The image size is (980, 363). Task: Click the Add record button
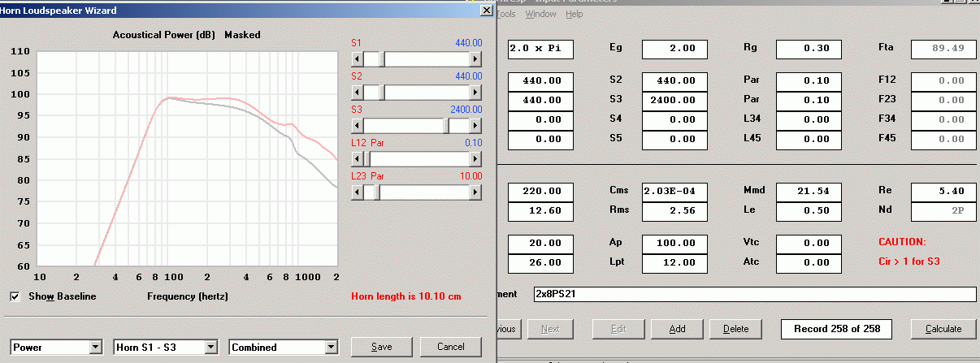click(x=676, y=329)
